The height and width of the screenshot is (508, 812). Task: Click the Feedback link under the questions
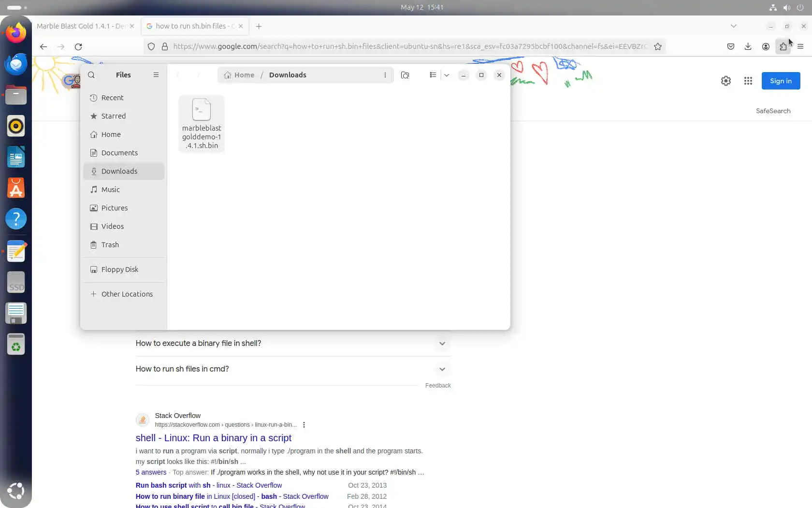(x=438, y=386)
